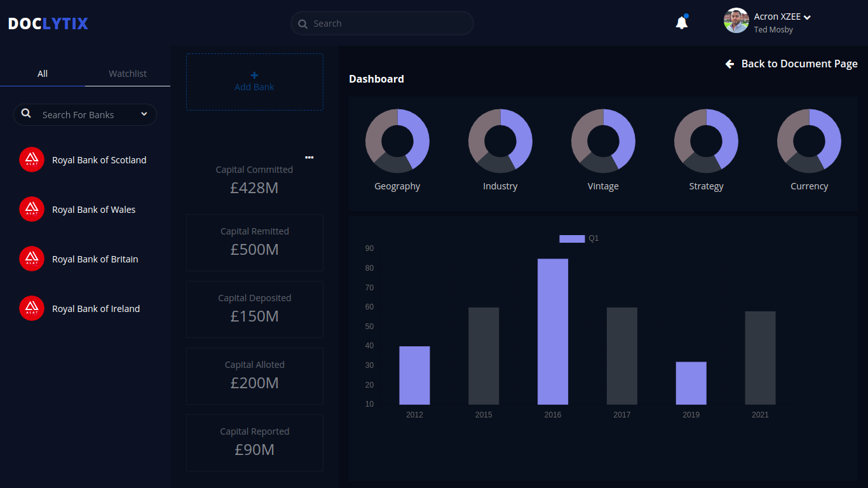The width and height of the screenshot is (868, 488).
Task: Select the Currency donut chart
Action: [x=809, y=141]
